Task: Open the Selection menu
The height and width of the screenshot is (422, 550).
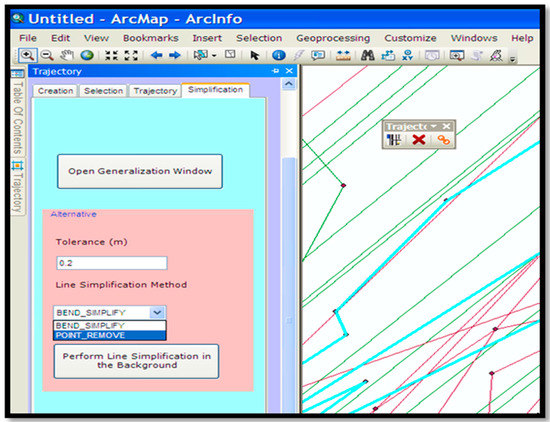Action: [x=259, y=38]
